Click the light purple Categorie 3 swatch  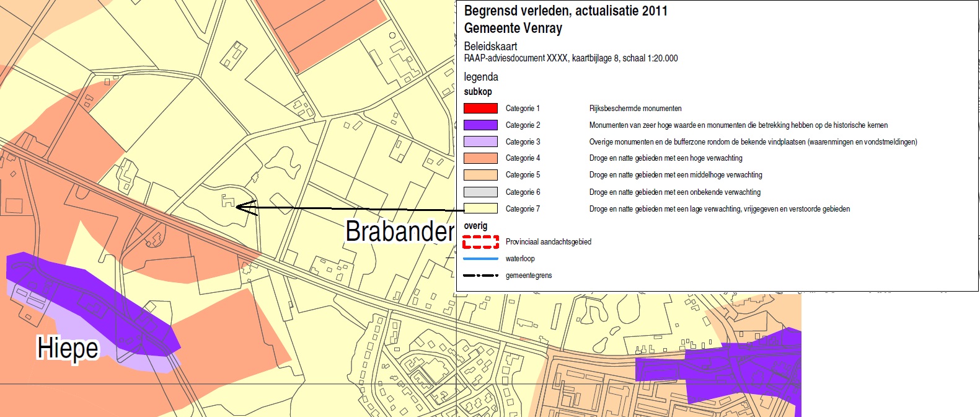(x=480, y=141)
